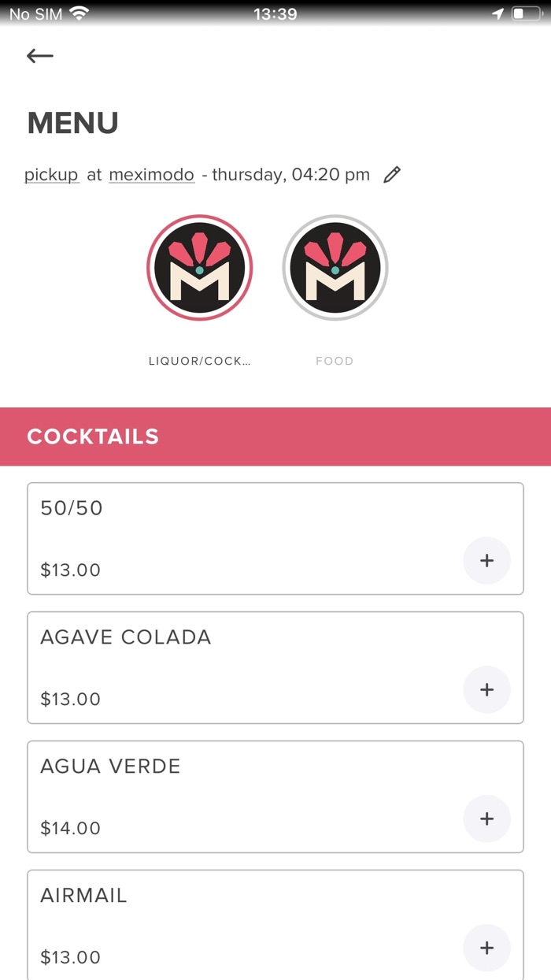Select the FOOD category logo
The width and height of the screenshot is (551, 980).
click(x=335, y=267)
